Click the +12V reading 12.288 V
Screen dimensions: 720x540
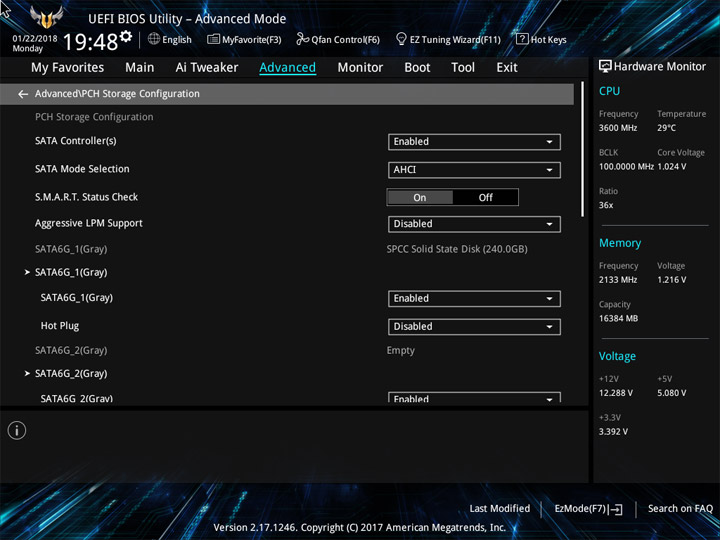coord(616,393)
